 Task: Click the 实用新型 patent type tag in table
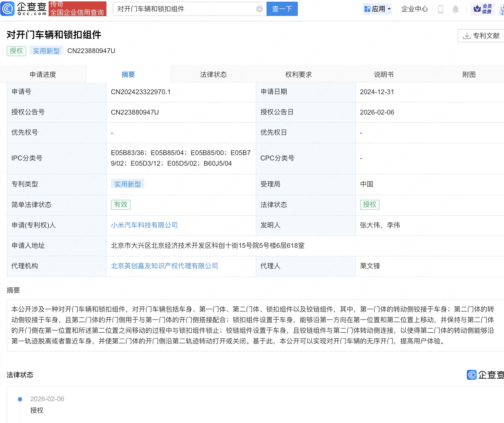127,184
